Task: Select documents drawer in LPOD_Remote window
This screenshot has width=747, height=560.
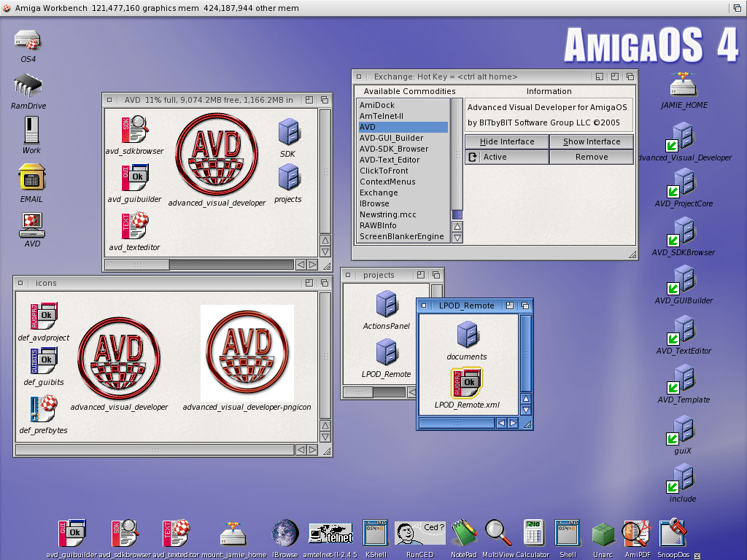Action: click(x=468, y=334)
